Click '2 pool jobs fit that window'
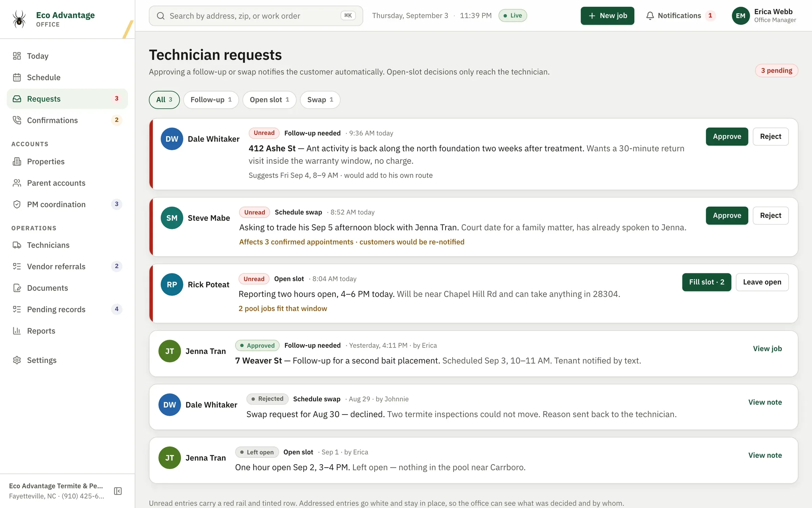 pos(283,309)
